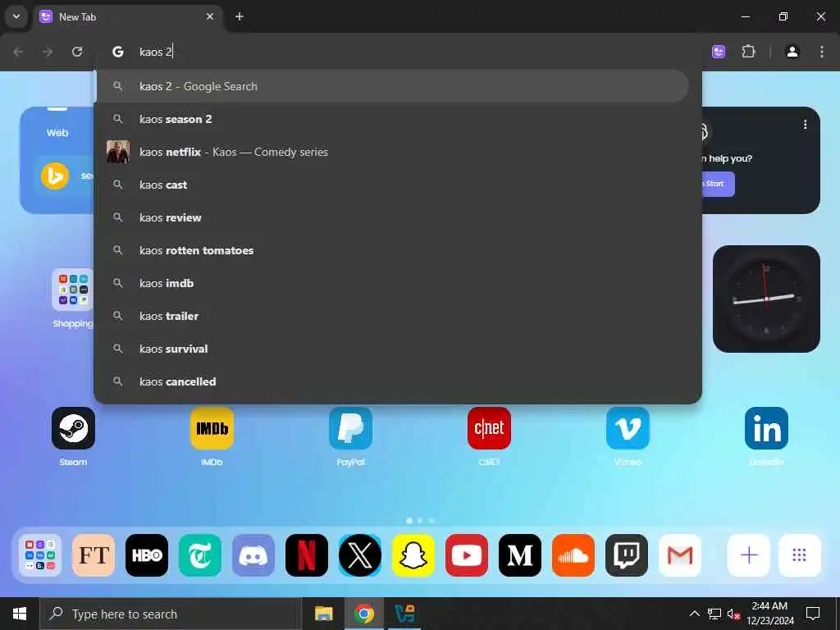Open all apps grid in dock
The width and height of the screenshot is (840, 630).
point(799,555)
